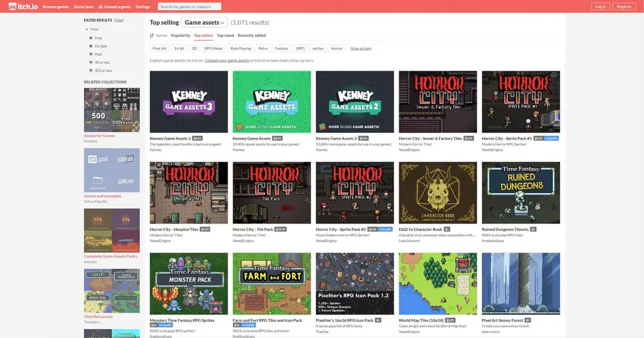Select the On Sale price filter
The image size is (644, 338).
(91, 46)
